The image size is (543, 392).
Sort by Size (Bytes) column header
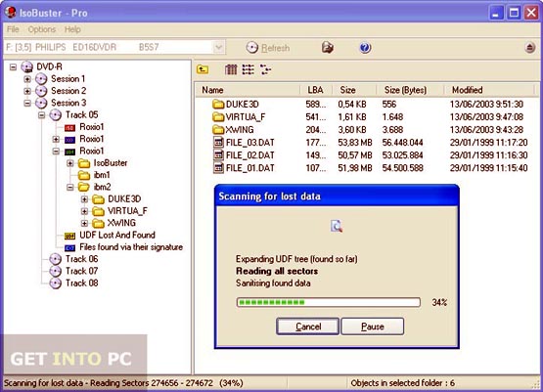coord(410,90)
